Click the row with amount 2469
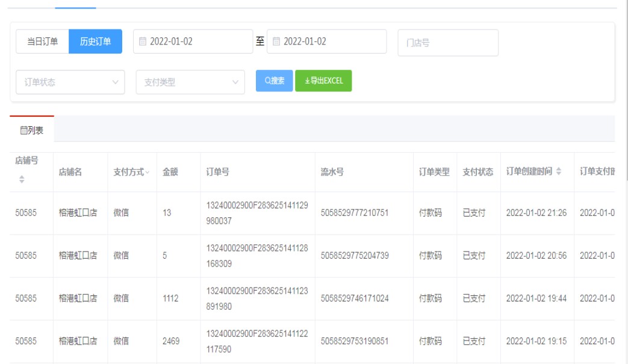Screen dimensions: 628x364 click(171, 341)
